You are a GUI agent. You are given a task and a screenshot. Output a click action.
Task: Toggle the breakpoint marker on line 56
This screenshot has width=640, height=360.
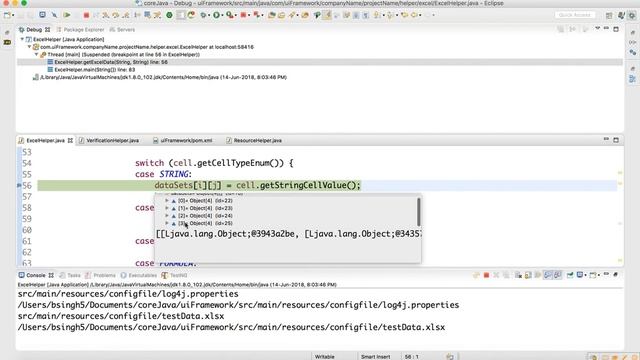pos(19,185)
